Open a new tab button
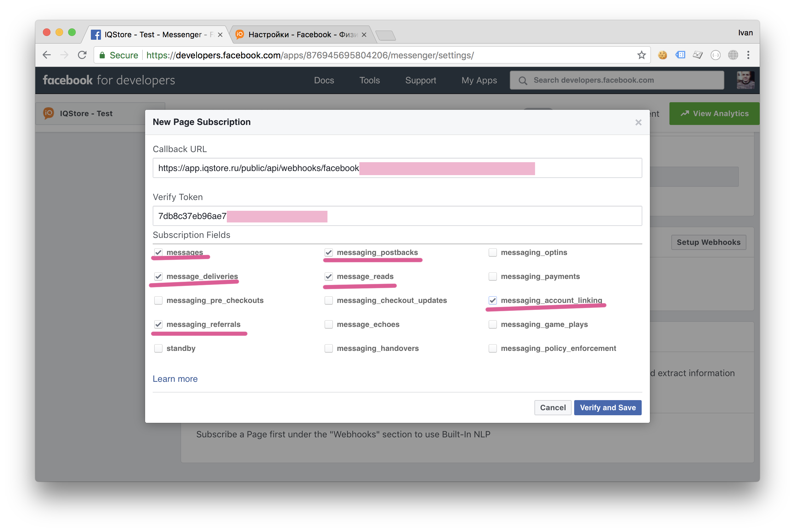This screenshot has height=532, width=795. (x=386, y=35)
